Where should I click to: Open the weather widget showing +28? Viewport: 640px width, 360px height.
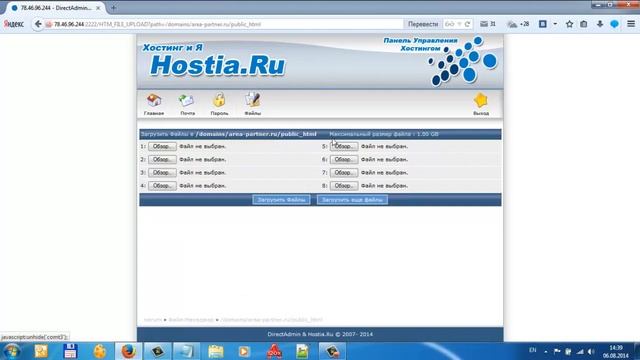(x=518, y=24)
